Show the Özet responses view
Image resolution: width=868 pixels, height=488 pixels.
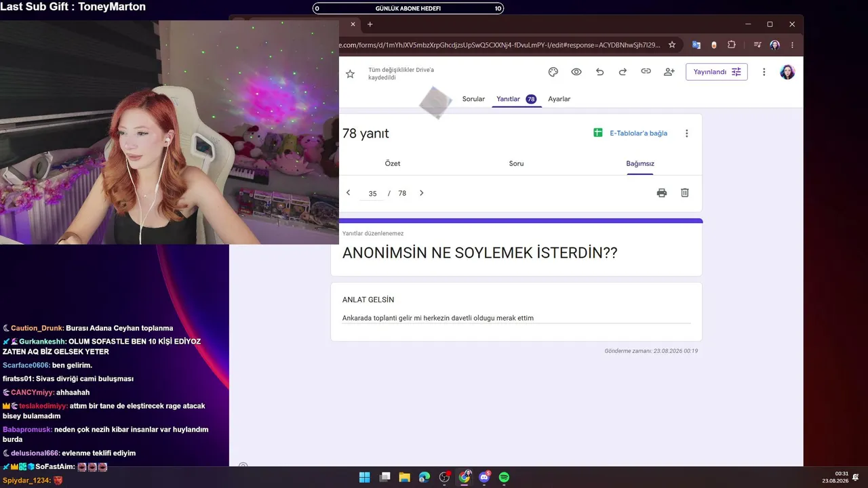[x=393, y=163]
